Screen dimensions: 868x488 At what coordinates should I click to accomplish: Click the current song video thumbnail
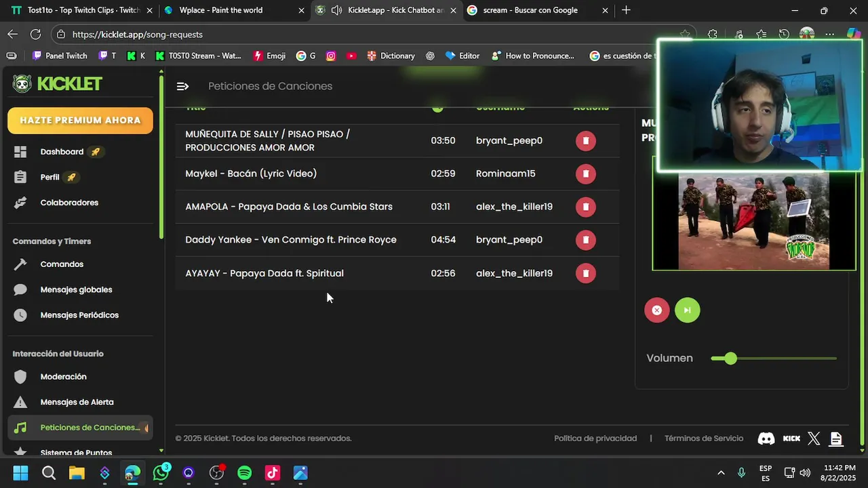pos(753,221)
